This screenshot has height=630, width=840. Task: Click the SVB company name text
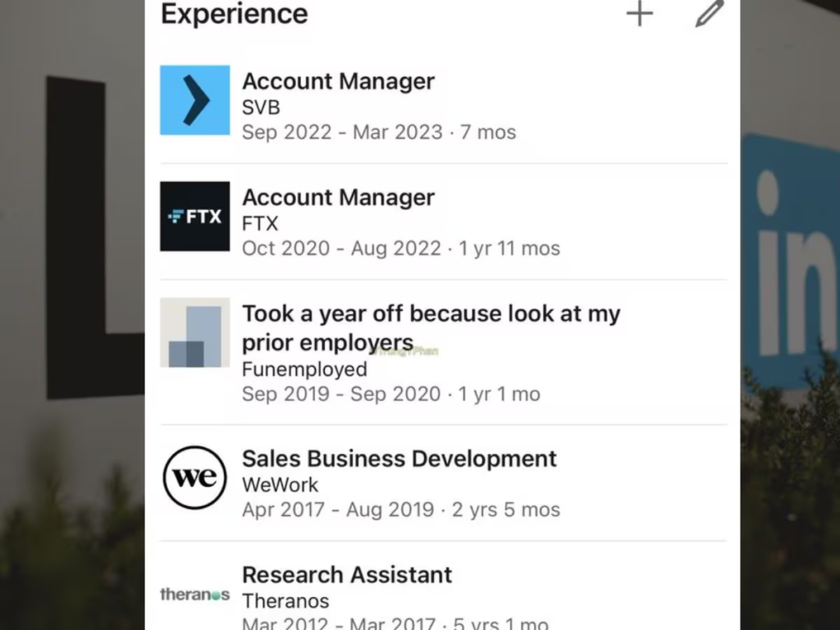(261, 107)
